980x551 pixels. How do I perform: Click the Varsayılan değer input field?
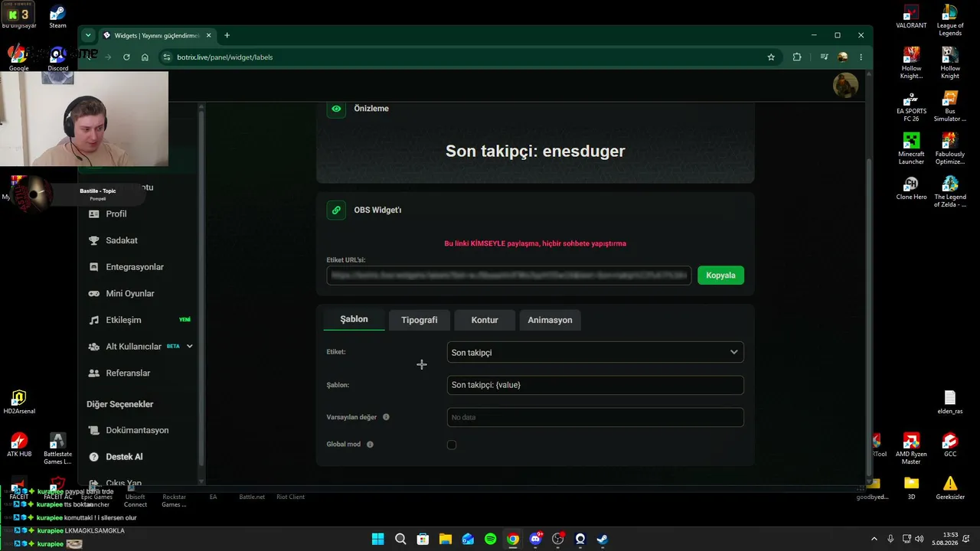(x=595, y=417)
